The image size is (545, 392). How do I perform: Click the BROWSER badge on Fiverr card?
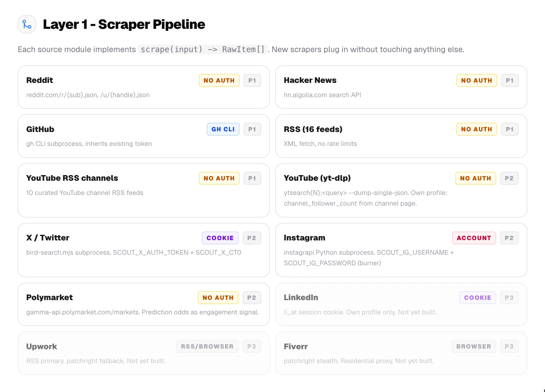click(x=474, y=347)
